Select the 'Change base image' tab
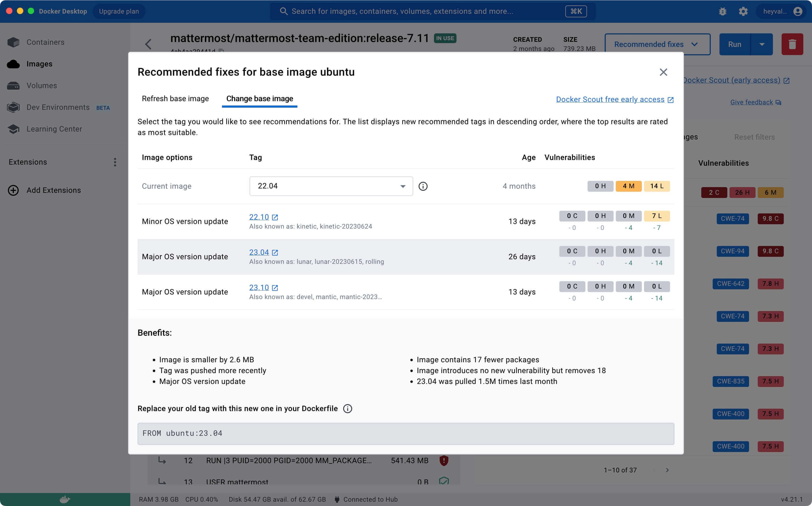This screenshot has width=812, height=506. pos(259,98)
